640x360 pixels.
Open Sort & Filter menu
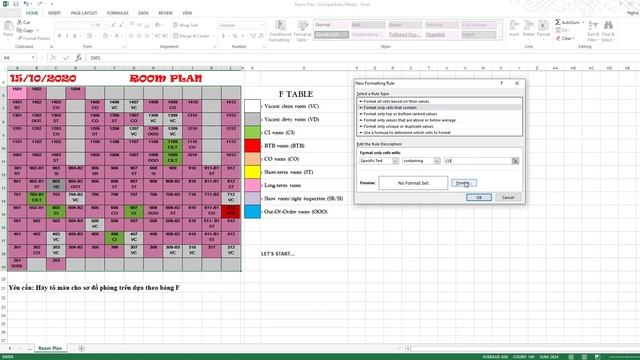click(593, 31)
